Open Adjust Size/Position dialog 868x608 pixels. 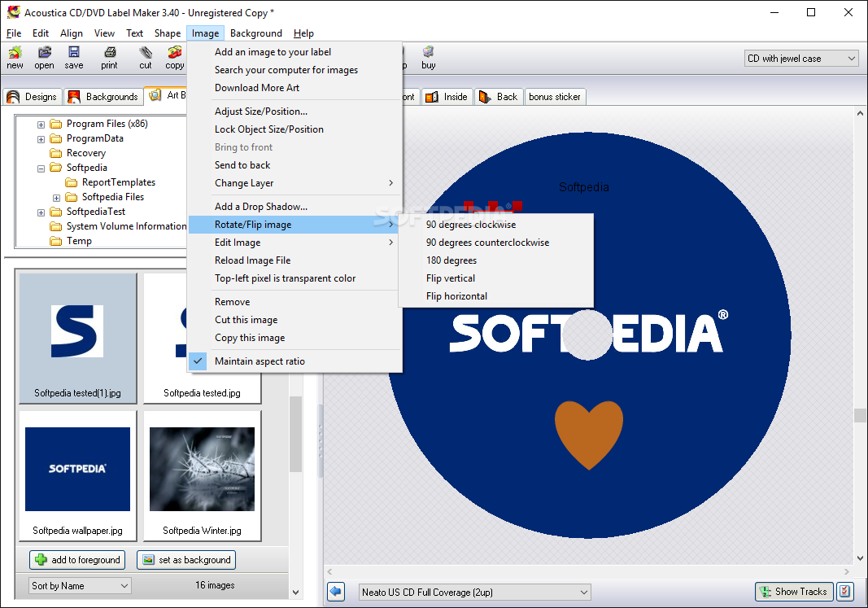295,112
